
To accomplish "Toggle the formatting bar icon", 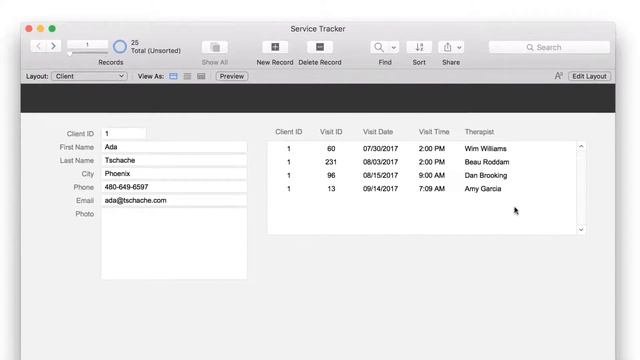I will [x=559, y=76].
